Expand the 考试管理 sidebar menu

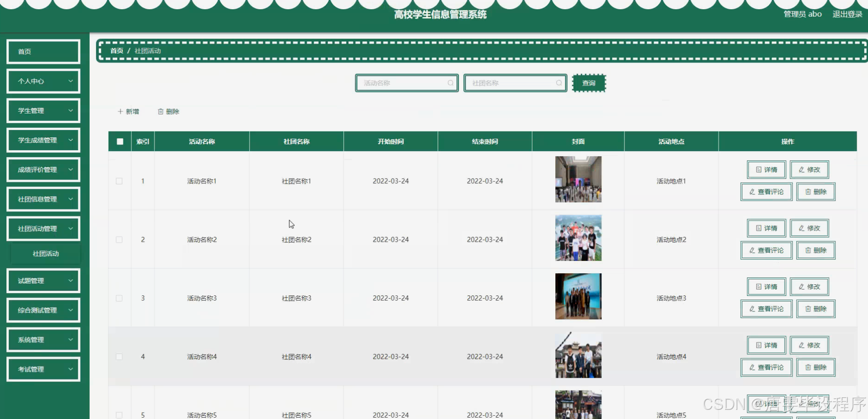tap(43, 369)
